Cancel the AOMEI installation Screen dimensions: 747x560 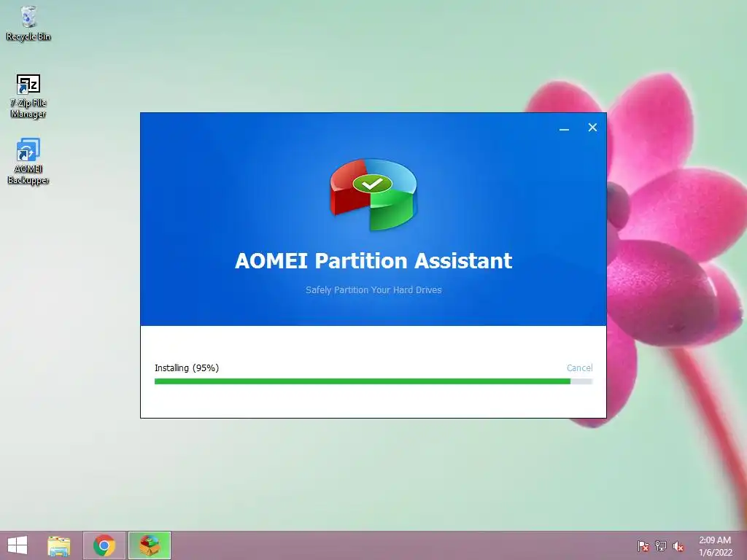(579, 367)
